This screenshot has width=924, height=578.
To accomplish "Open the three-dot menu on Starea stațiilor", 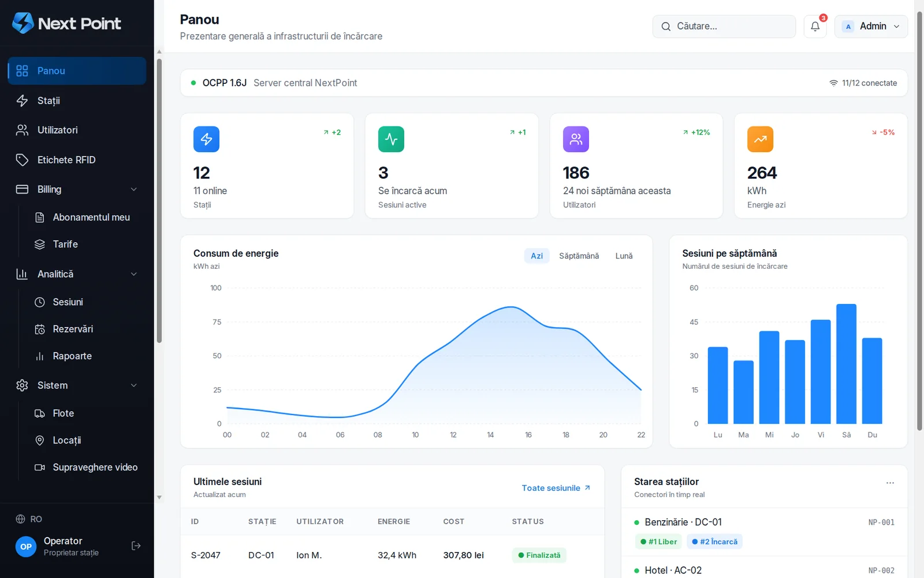I will click(x=890, y=483).
